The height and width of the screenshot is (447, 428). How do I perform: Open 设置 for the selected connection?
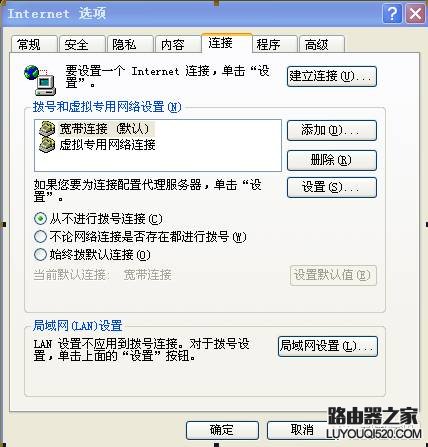[x=332, y=187]
